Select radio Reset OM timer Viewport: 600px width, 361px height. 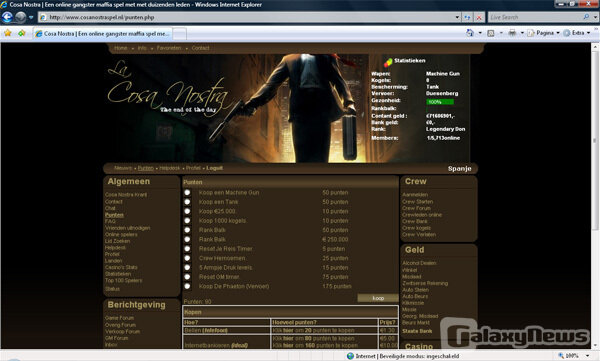[187, 277]
